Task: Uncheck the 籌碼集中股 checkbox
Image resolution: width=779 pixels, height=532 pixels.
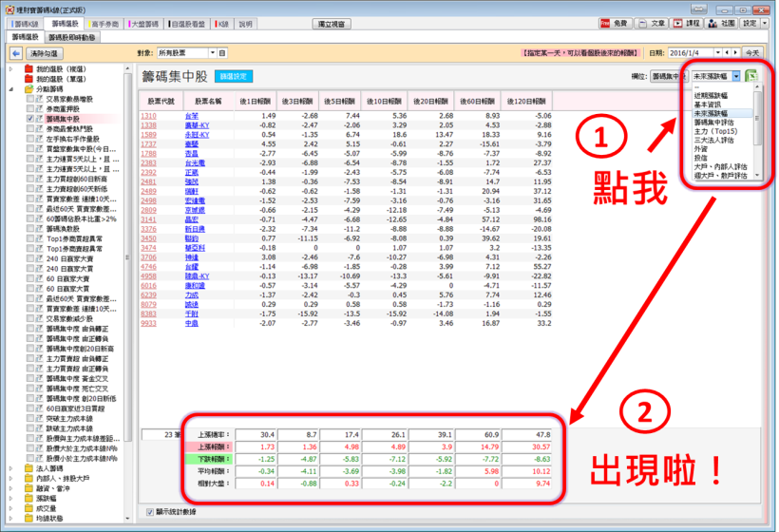Action: point(30,119)
